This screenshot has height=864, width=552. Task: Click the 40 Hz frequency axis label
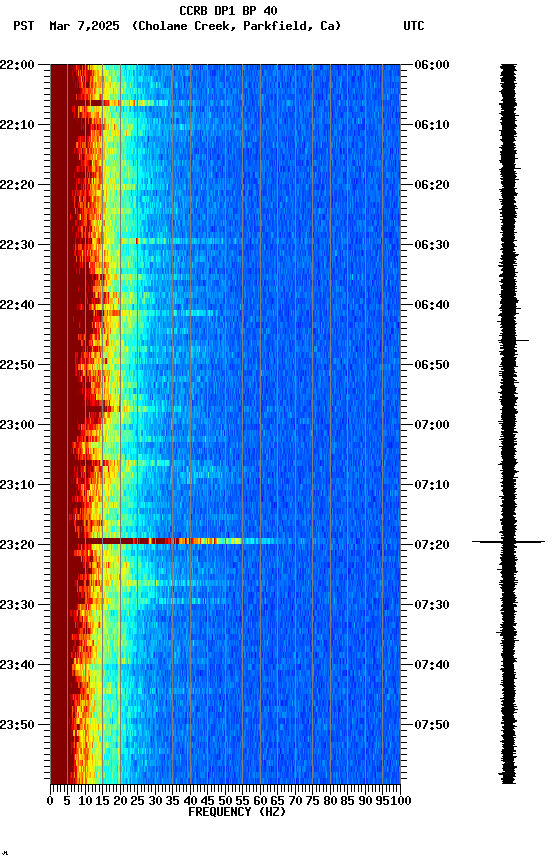pos(190,802)
